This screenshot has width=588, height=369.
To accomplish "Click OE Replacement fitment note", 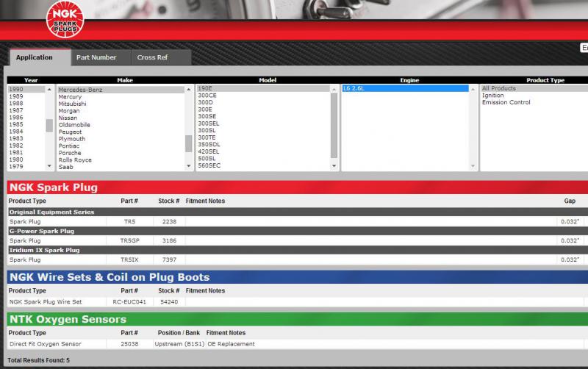I will [x=231, y=344].
